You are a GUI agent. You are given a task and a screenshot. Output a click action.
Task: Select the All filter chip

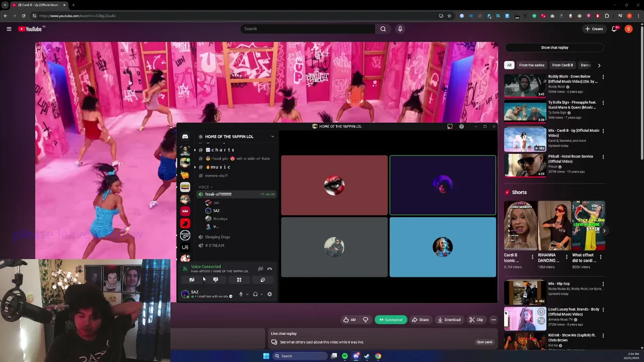point(509,65)
